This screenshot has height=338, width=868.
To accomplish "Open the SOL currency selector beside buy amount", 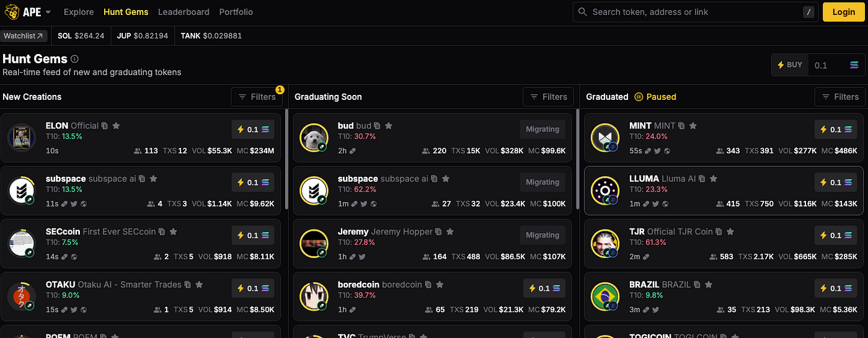I will pos(854,65).
